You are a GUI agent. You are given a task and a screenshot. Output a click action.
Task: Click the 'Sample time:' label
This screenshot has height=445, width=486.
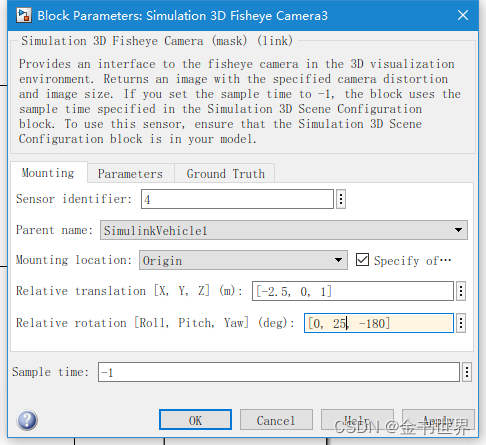coord(50,372)
